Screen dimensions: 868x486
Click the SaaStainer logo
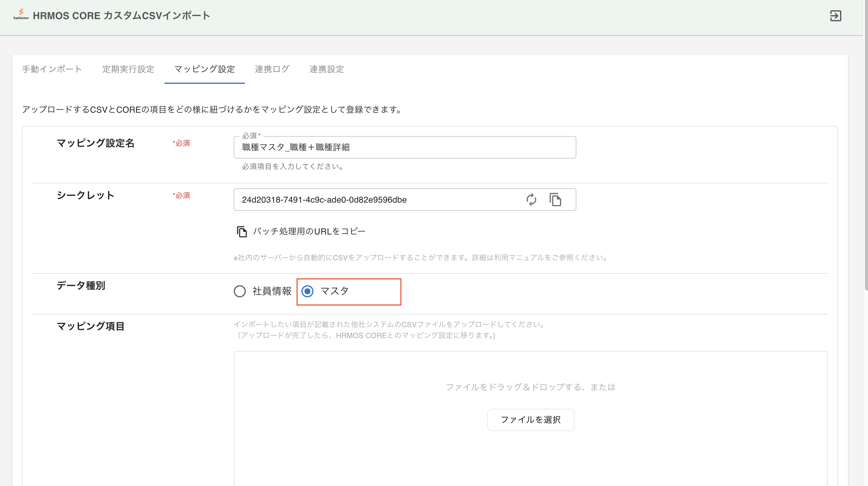[21, 15]
